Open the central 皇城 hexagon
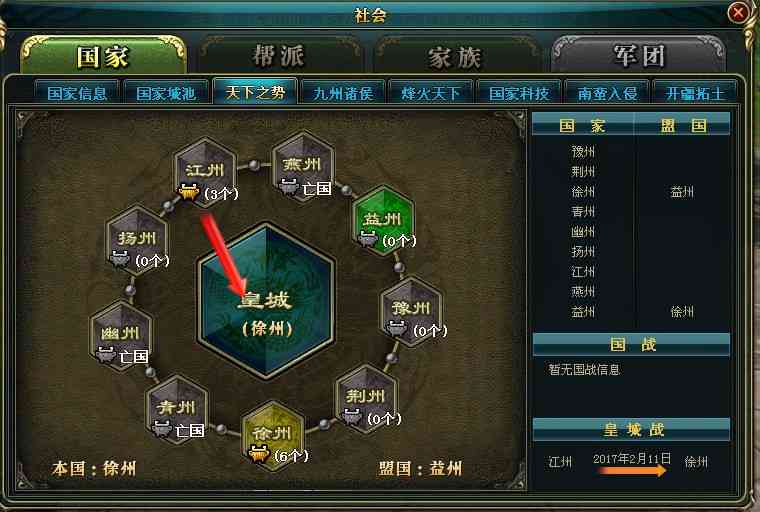This screenshot has width=760, height=512. (x=266, y=301)
